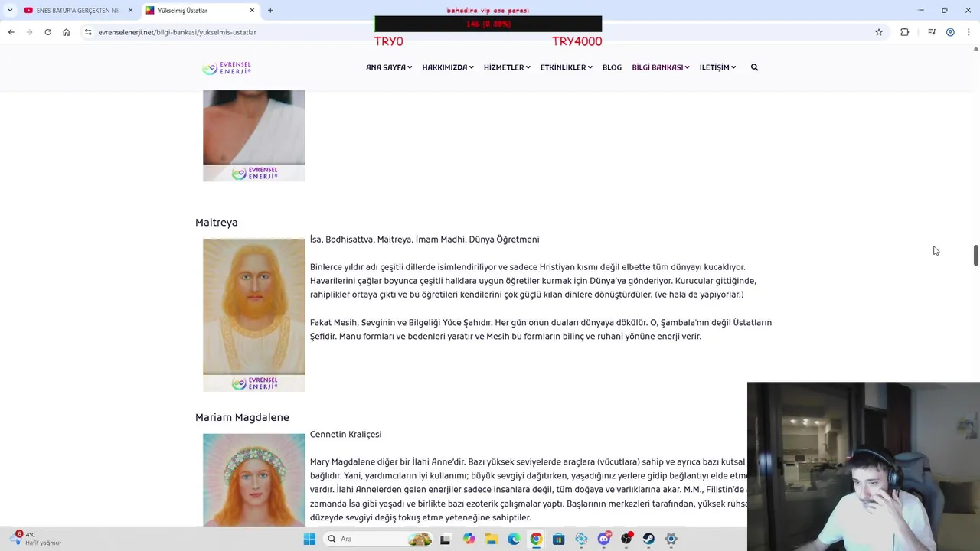
Task: Open the weather widget showing 4°C
Action: 37,539
